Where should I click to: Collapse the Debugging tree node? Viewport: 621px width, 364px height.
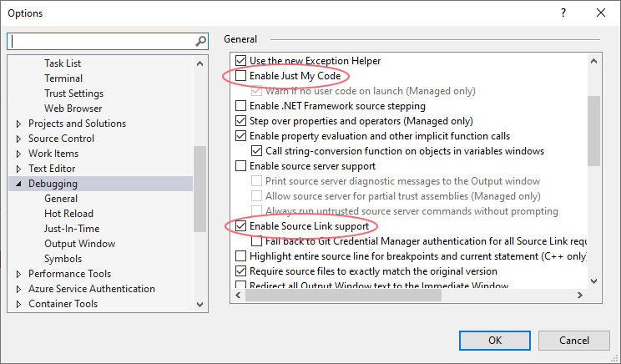[19, 184]
